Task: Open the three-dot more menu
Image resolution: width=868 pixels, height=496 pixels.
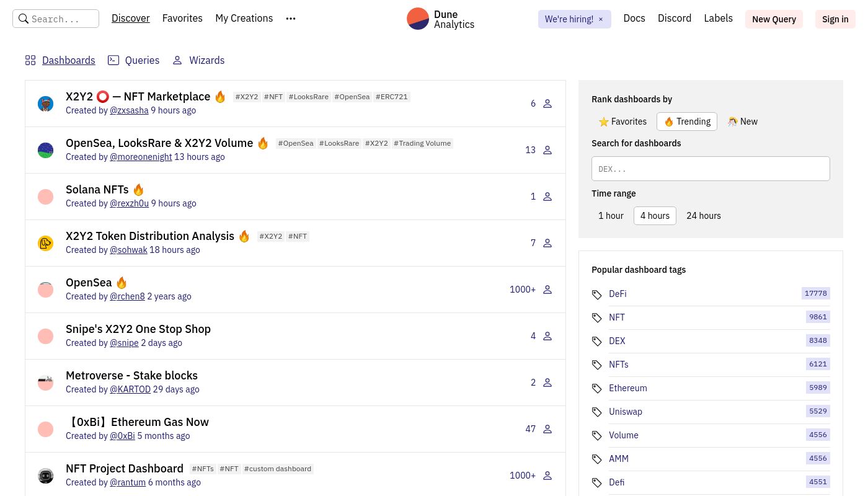Action: coord(291,19)
